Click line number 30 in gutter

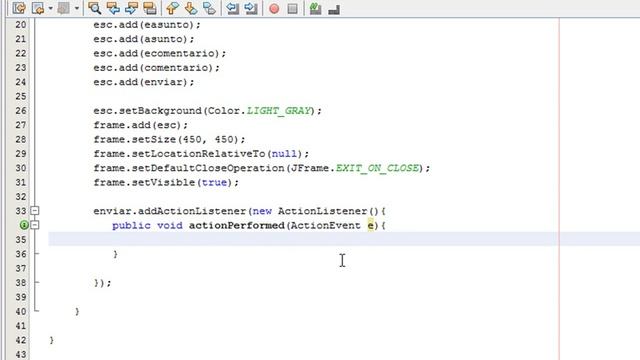pyautogui.click(x=21, y=168)
